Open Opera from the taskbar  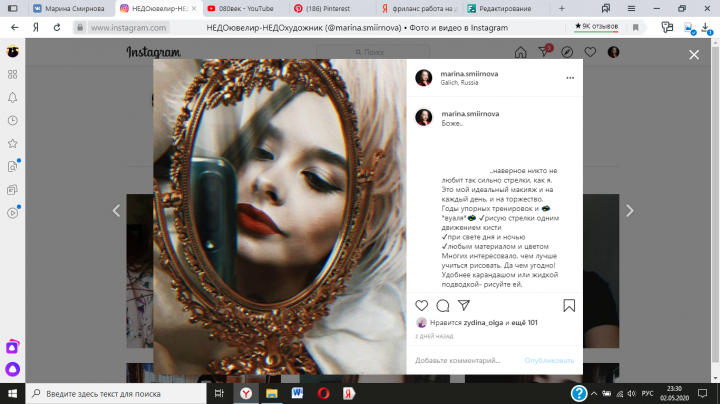point(323,393)
